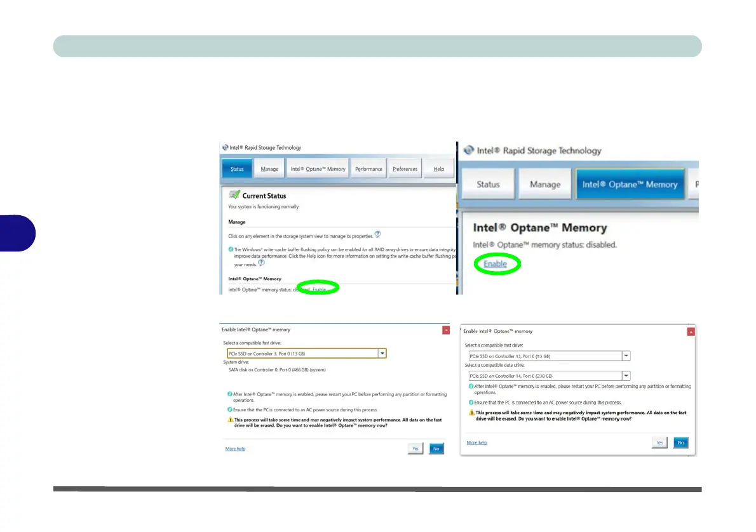Click warning icon in right dialog

coord(472,413)
